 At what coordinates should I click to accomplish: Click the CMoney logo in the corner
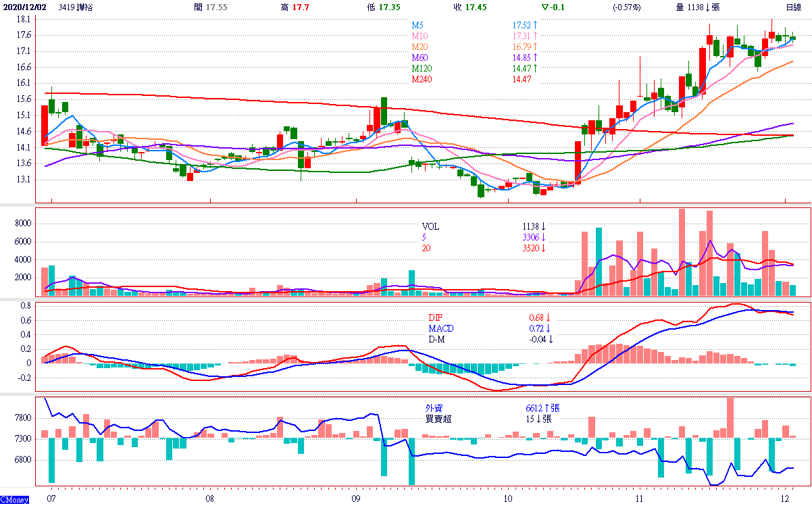pyautogui.click(x=14, y=500)
